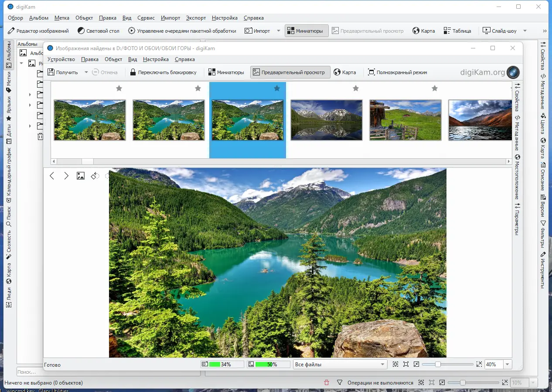Click 34% camera storage progress bar
552x392 pixels.
(222, 364)
